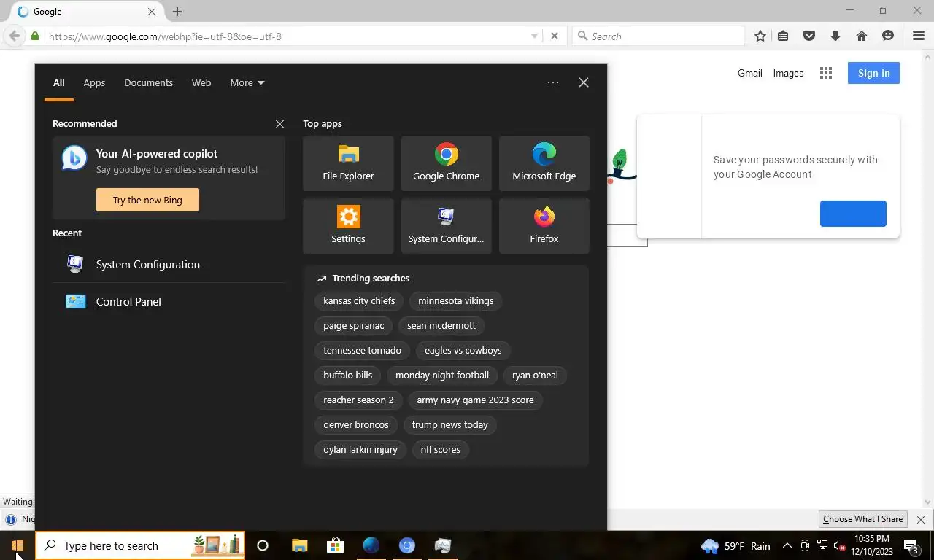Screen dimensions: 934x560
Task: Search trending minnesota vikings
Action: pyautogui.click(x=455, y=300)
